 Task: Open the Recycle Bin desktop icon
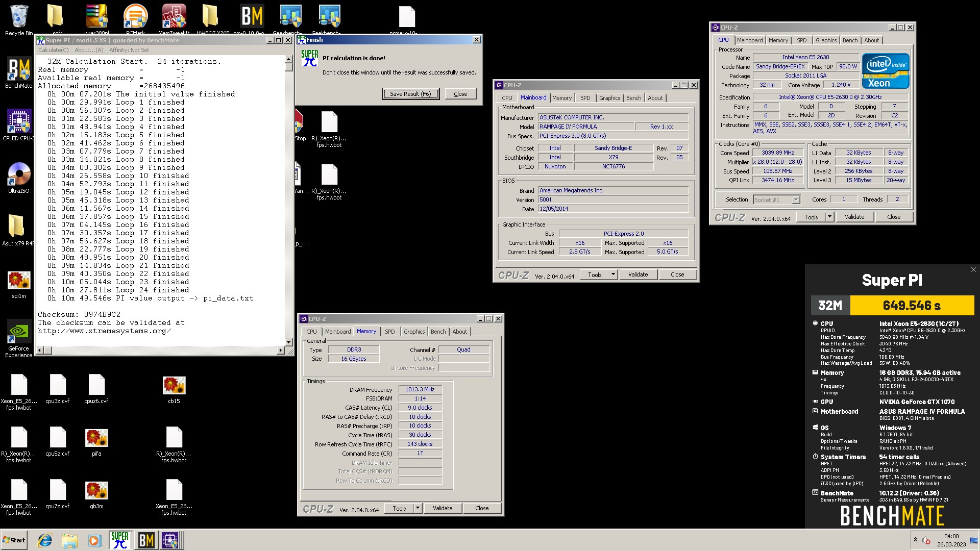point(19,20)
